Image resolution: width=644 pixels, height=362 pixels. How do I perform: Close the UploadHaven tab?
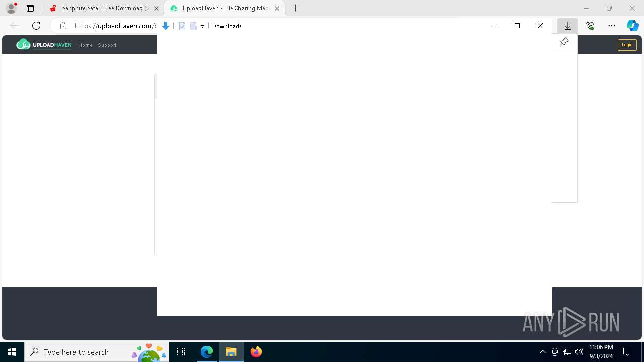[277, 8]
